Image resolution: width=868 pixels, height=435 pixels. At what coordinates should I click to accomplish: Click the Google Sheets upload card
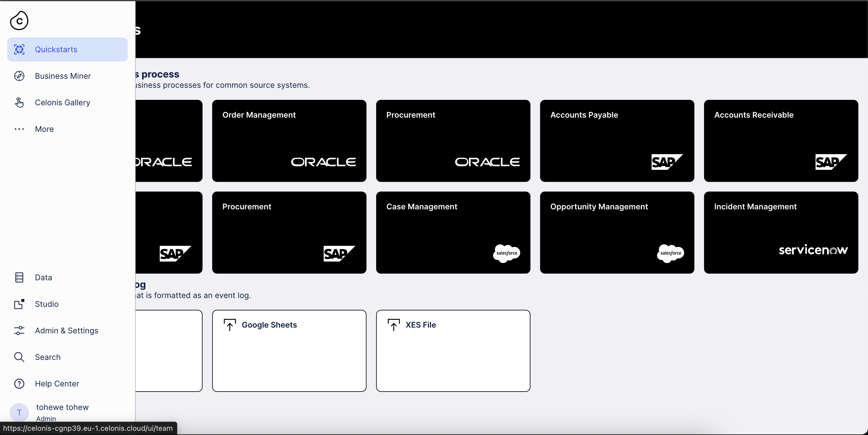tap(289, 351)
